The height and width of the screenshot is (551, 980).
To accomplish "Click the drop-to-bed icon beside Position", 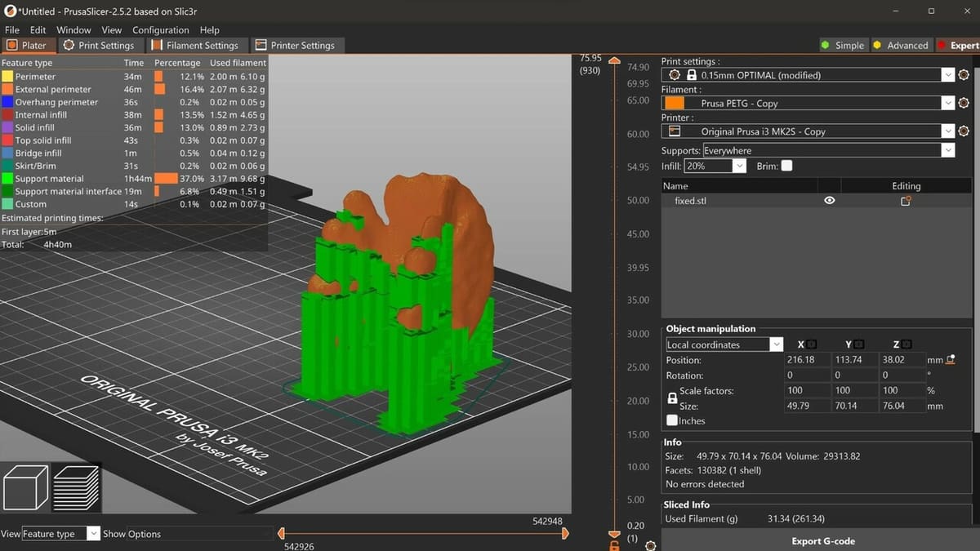I will coord(951,360).
